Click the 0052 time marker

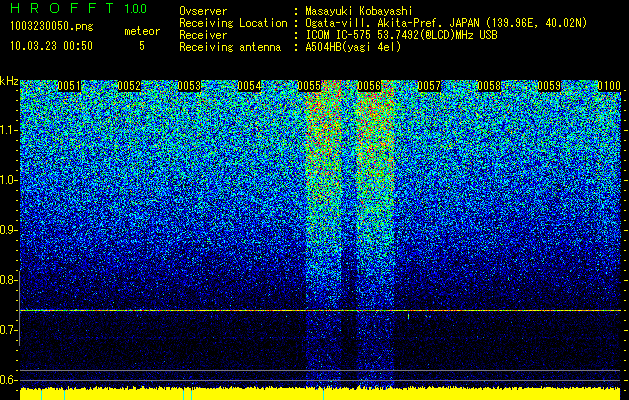click(129, 86)
